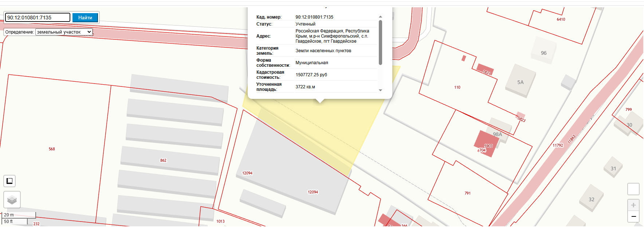Select parcel labeled 862
Viewport: 644px width, 227px height.
163,160
